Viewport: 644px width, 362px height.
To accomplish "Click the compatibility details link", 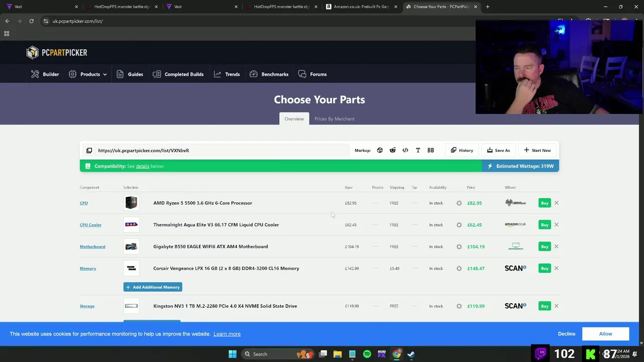I will [x=142, y=166].
